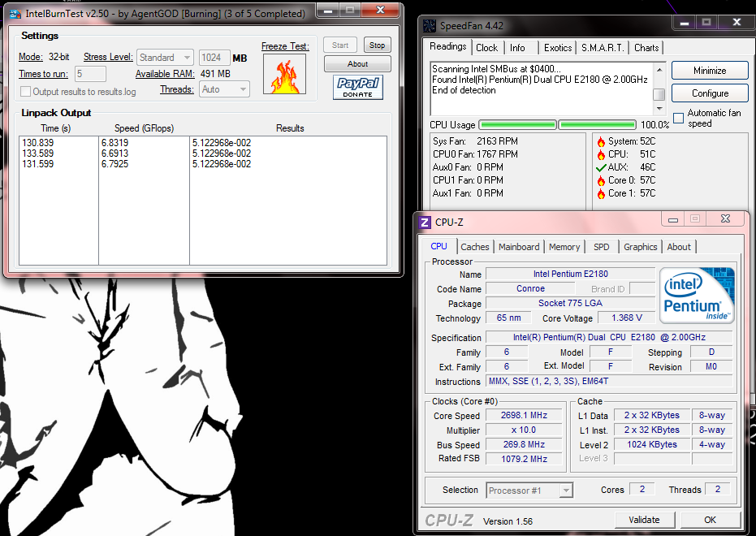Click the Bus Speed value 269.8 MHz
756x536 pixels.
524,444
